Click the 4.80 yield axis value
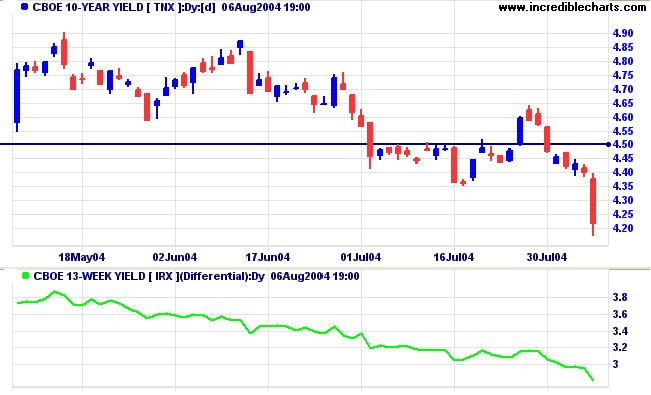The width and height of the screenshot is (651, 395). [623, 61]
